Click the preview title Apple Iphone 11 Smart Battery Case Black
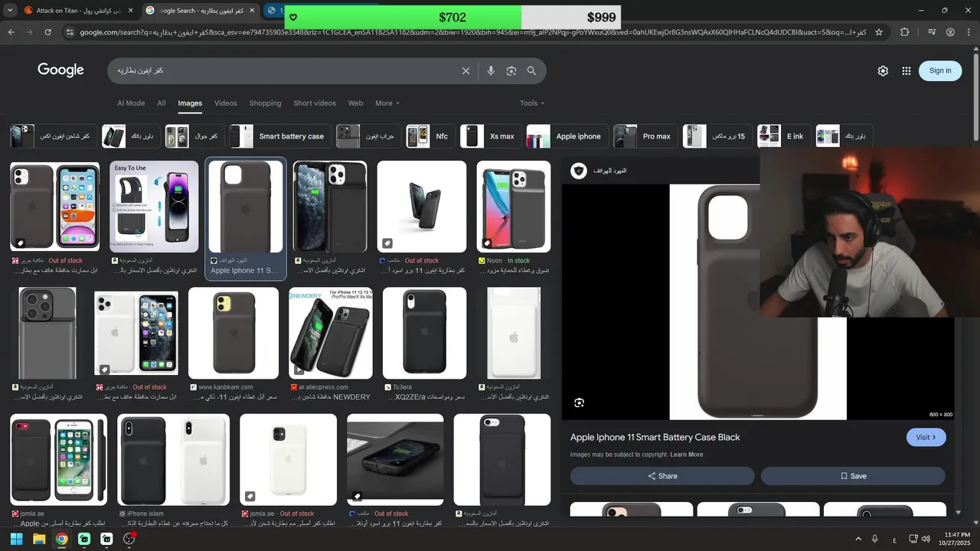 point(655,437)
